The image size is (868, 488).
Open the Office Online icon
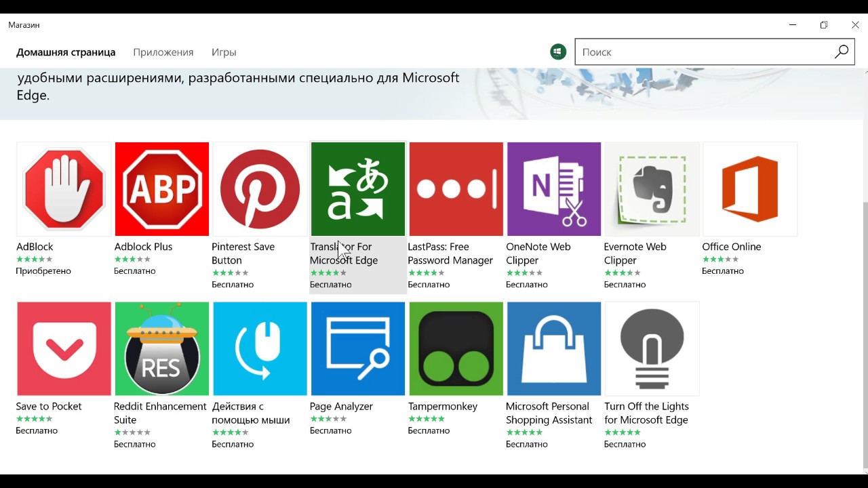click(750, 189)
